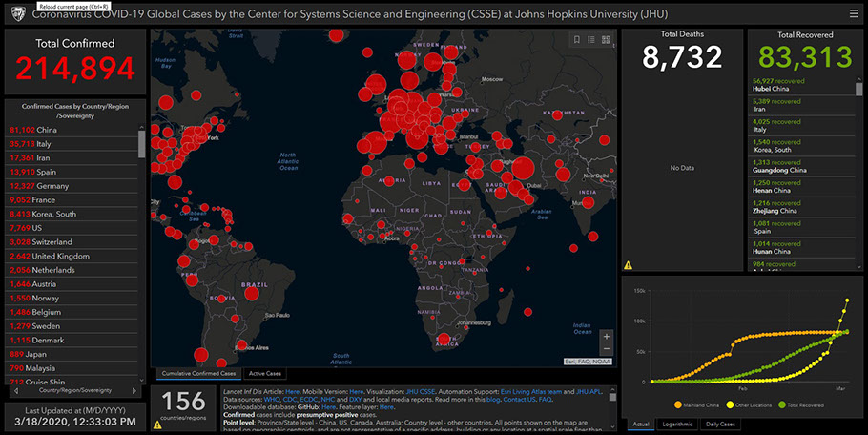Select 7,769 US in country list
Viewport: 868px width, 435px height.
coord(71,228)
